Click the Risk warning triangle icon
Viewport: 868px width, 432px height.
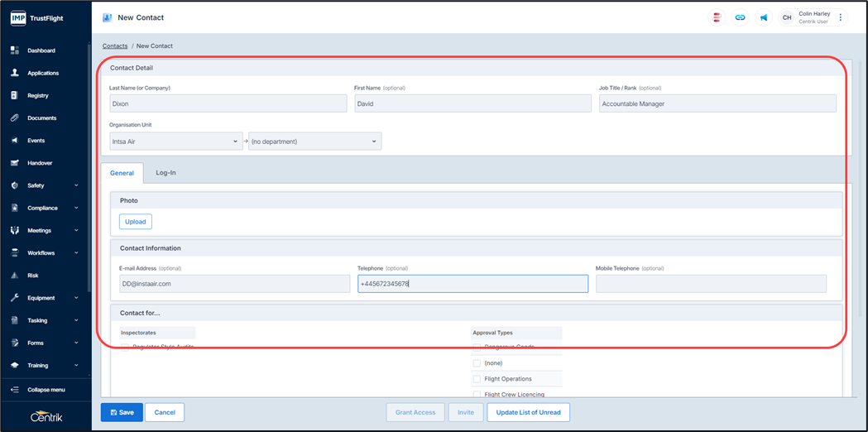15,276
